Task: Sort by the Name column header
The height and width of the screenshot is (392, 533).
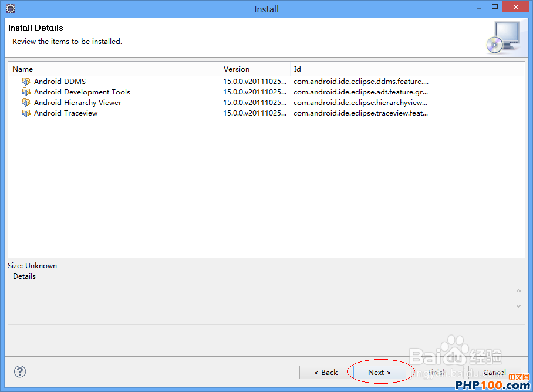Action: (x=114, y=69)
